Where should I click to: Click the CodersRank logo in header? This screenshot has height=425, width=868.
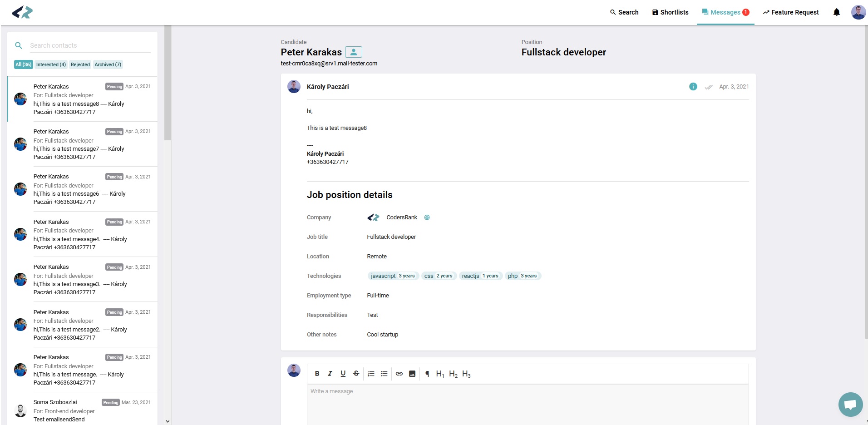pos(22,12)
